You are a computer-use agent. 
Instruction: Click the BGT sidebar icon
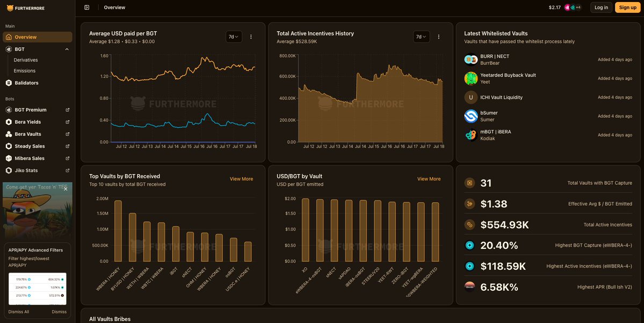pos(9,49)
